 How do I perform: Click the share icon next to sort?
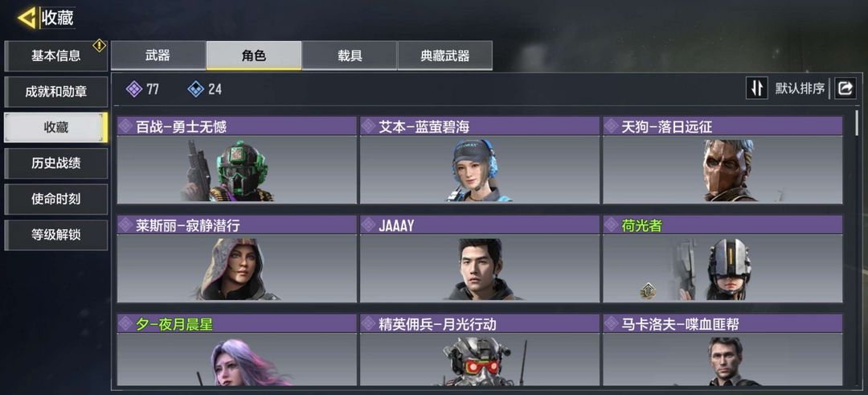coord(845,88)
